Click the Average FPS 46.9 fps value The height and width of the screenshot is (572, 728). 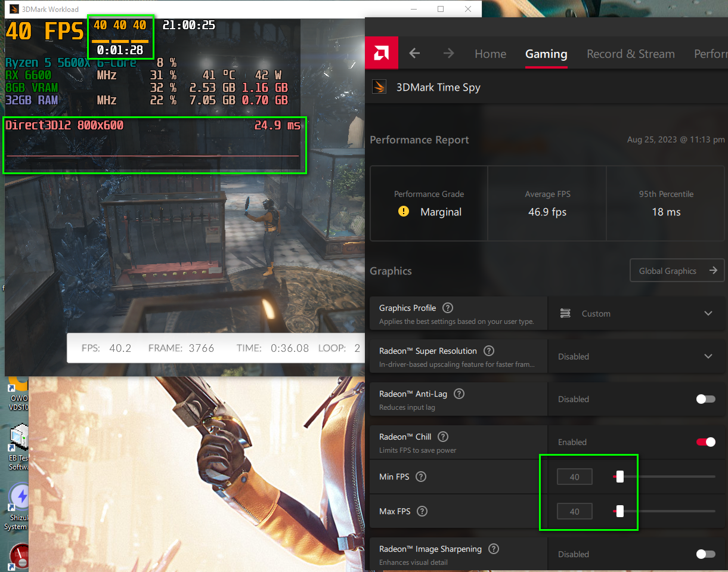tap(547, 212)
